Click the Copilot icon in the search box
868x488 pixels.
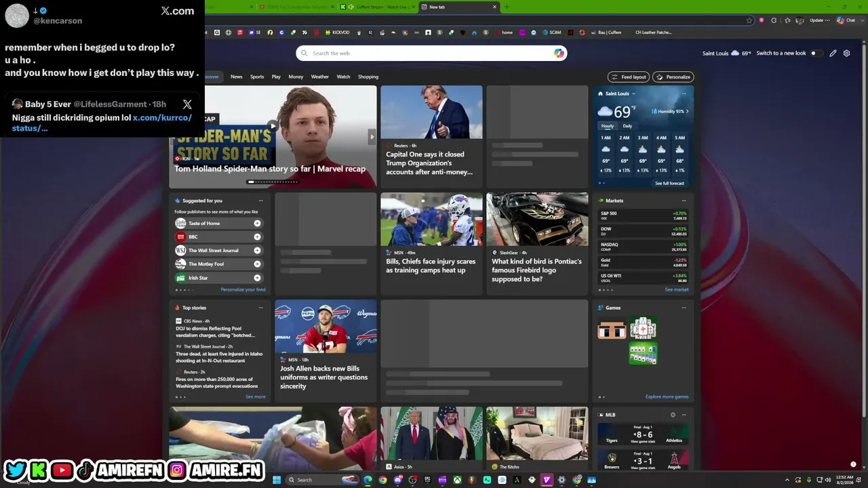pos(559,53)
